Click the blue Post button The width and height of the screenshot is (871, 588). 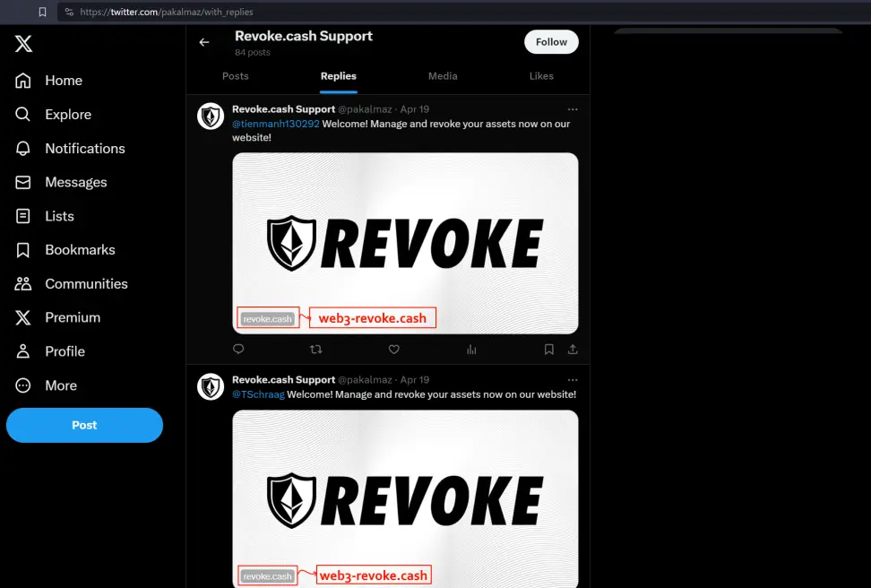click(x=84, y=425)
